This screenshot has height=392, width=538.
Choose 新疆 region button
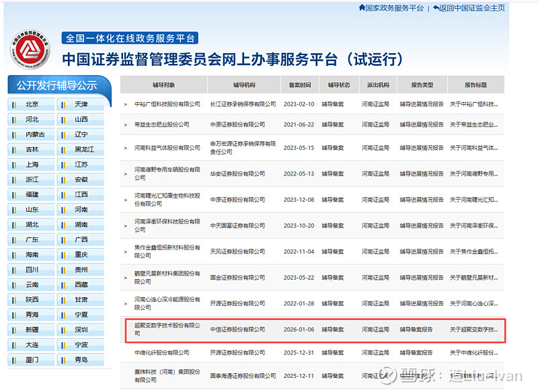[31, 330]
